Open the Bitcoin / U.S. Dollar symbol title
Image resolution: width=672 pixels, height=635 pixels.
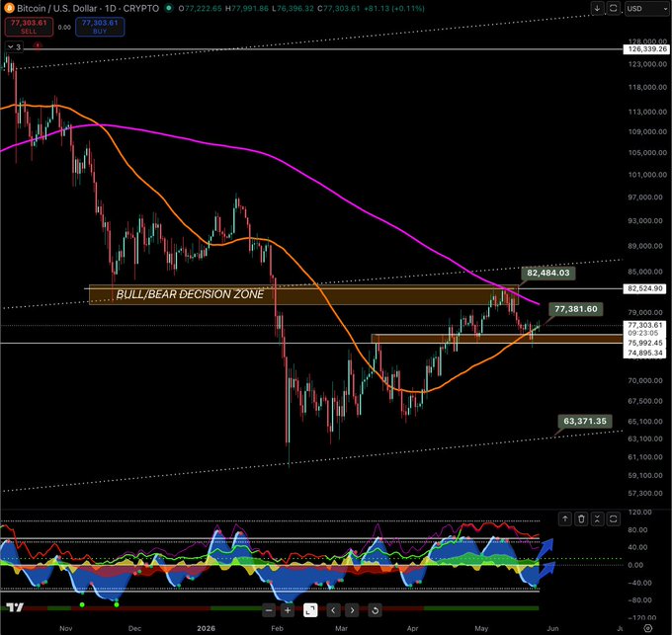click(88, 8)
